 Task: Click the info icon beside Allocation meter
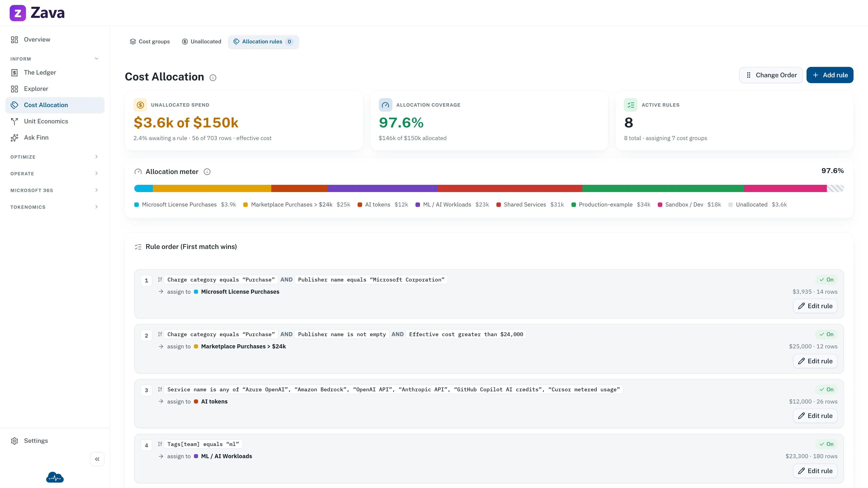pos(207,172)
